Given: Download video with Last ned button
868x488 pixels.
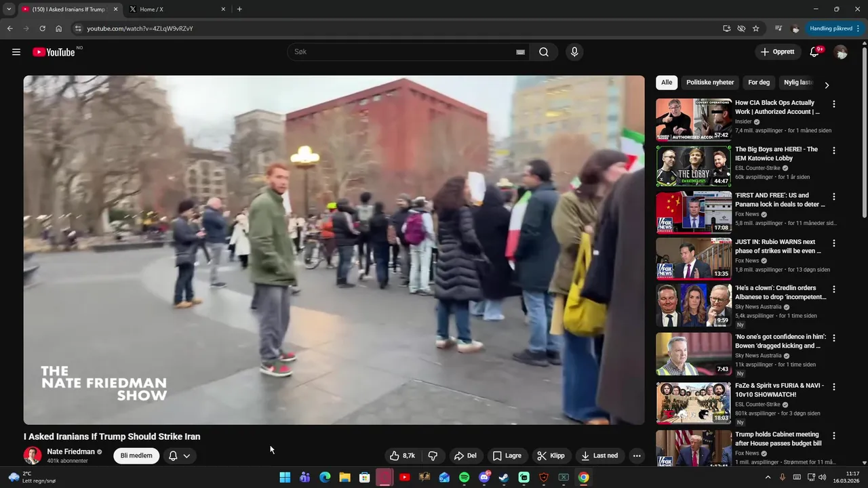Looking at the screenshot, I should pos(599,456).
